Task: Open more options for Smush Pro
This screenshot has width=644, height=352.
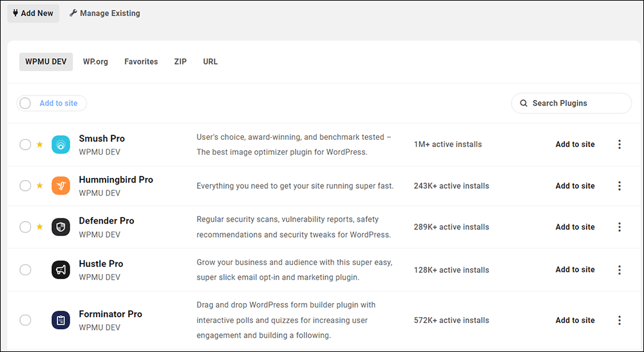Action: click(620, 144)
